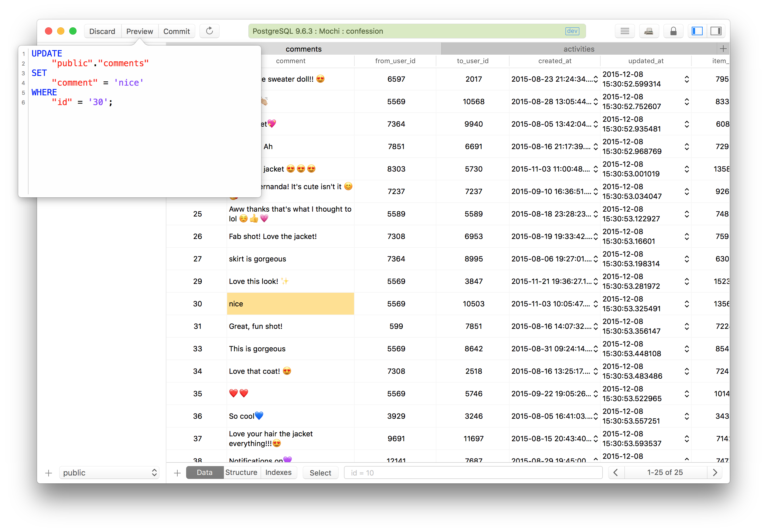Add a new tab with the plus icon

(723, 49)
